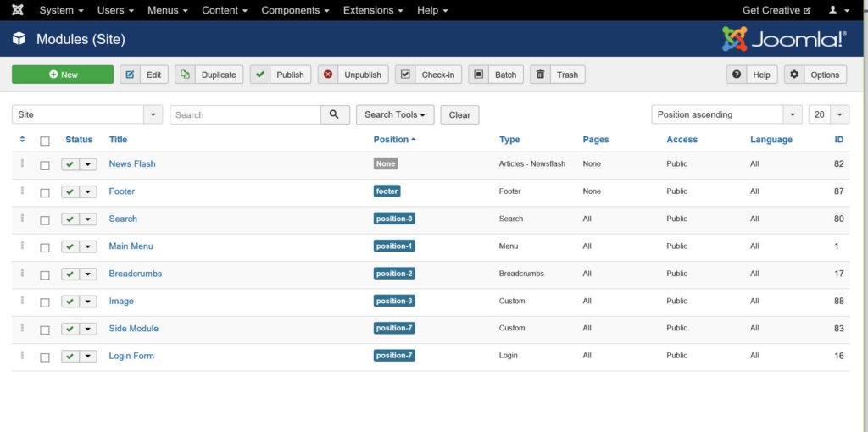
Task: Click the magnifying glass search button
Action: point(335,114)
